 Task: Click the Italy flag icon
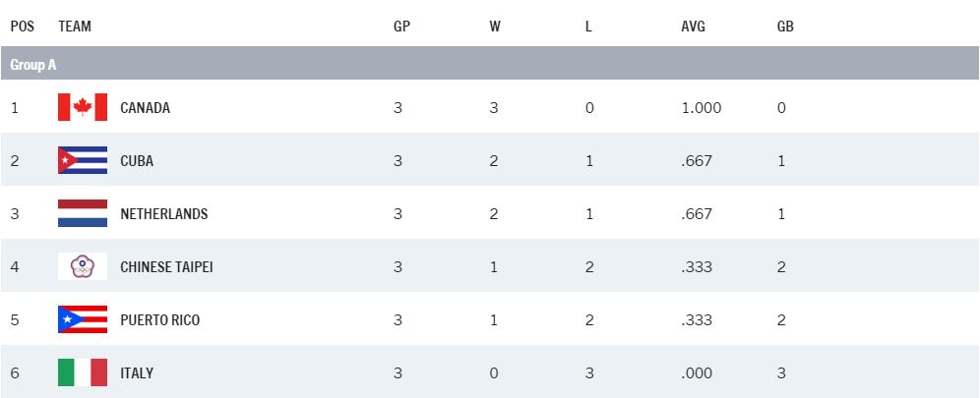tap(83, 372)
